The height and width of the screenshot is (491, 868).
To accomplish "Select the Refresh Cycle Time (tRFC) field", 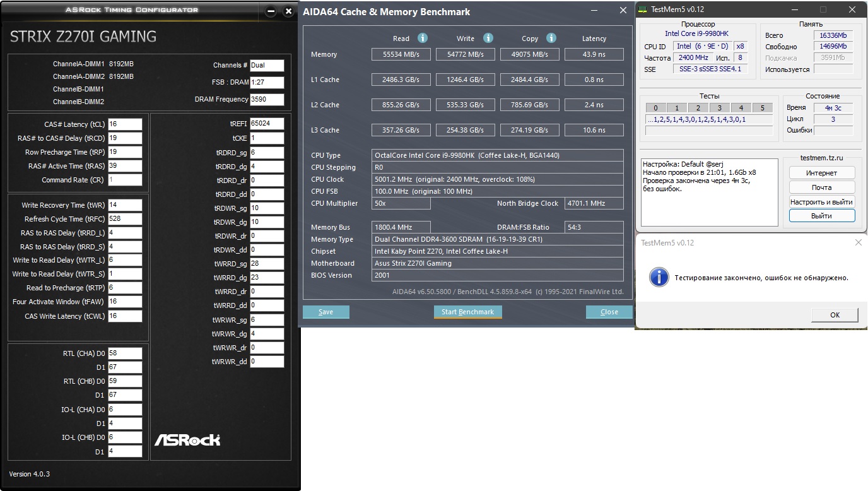I will point(125,219).
